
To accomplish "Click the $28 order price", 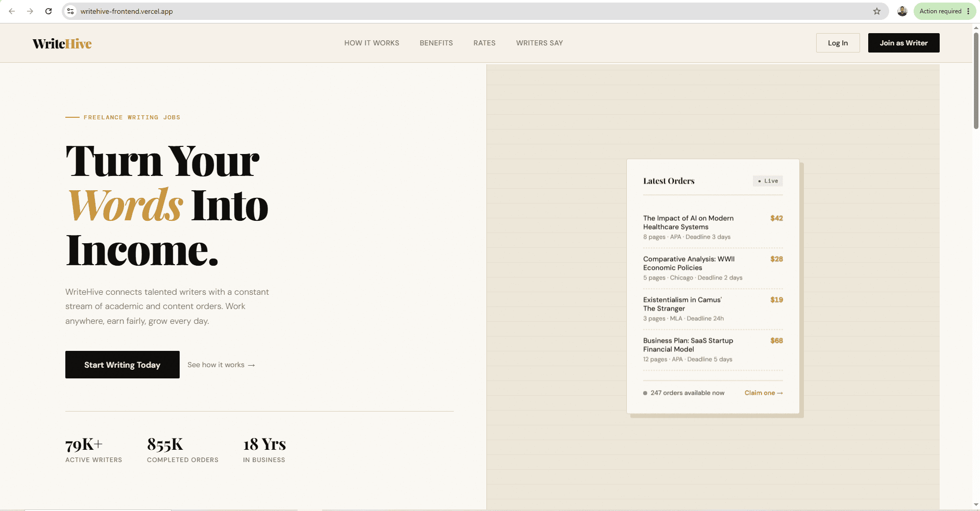I will pyautogui.click(x=777, y=259).
